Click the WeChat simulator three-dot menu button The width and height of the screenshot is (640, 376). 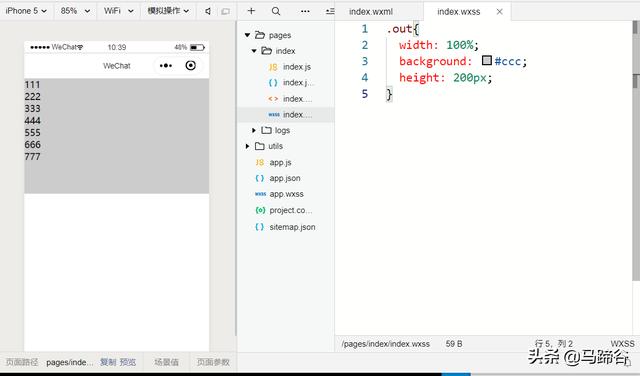click(x=166, y=66)
